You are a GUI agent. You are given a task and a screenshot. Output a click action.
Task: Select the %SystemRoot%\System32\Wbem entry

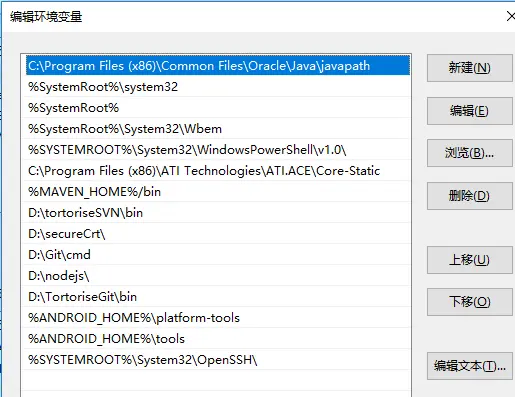[218, 129]
